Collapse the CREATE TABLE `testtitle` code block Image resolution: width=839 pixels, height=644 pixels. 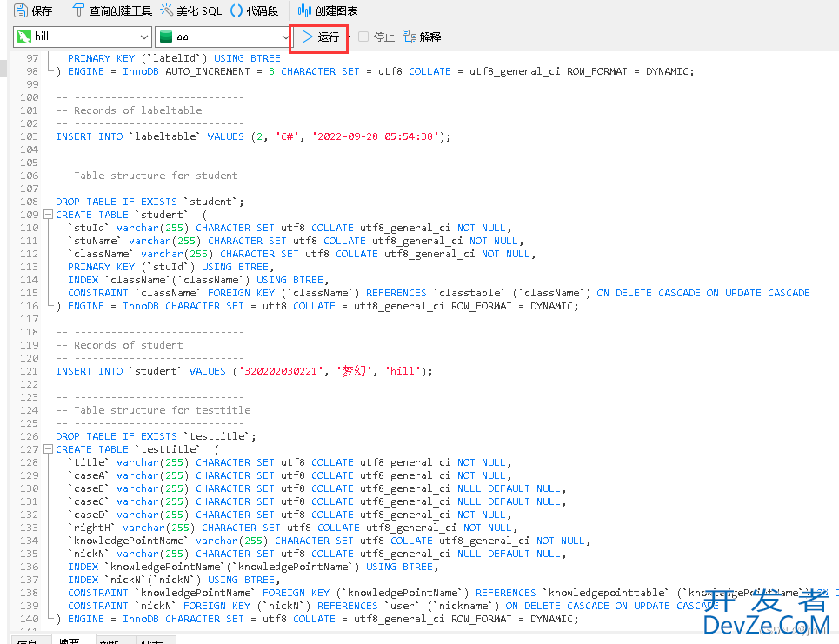click(48, 449)
